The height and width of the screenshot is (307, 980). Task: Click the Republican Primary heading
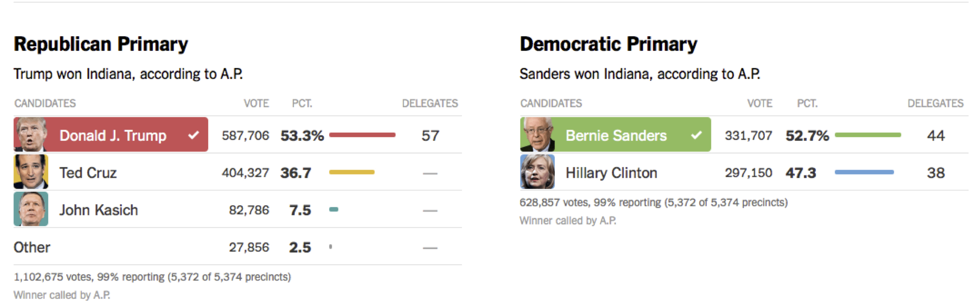point(101,44)
